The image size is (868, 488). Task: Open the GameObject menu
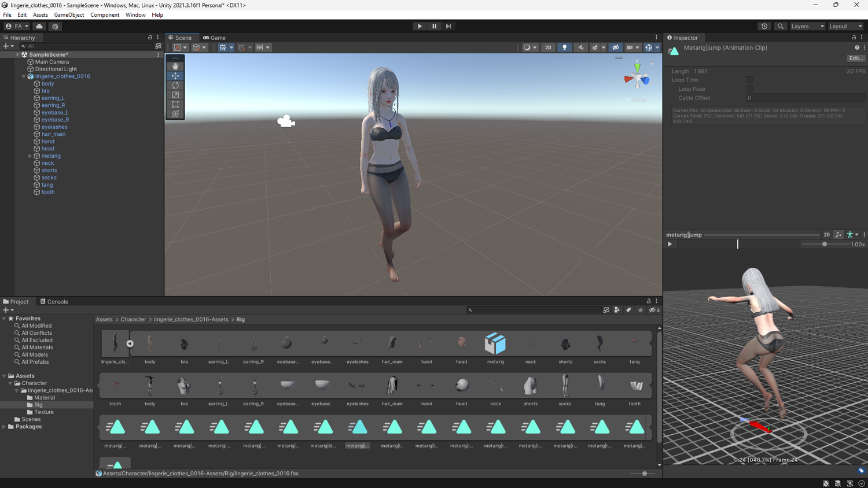(69, 15)
